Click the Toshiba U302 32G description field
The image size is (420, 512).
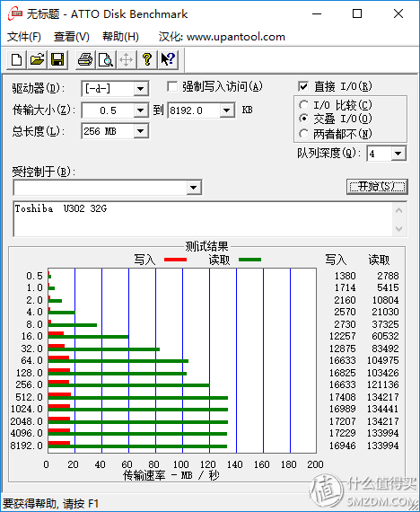point(203,219)
